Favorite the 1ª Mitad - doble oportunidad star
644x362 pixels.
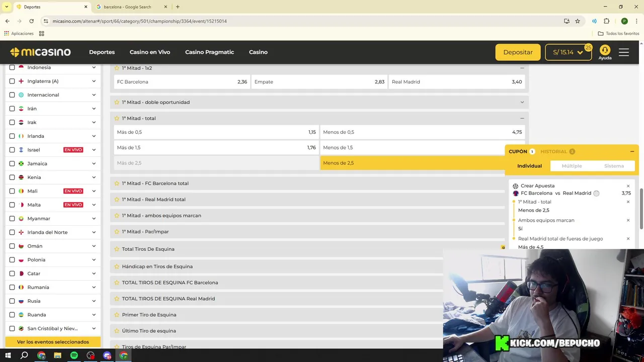tap(117, 102)
